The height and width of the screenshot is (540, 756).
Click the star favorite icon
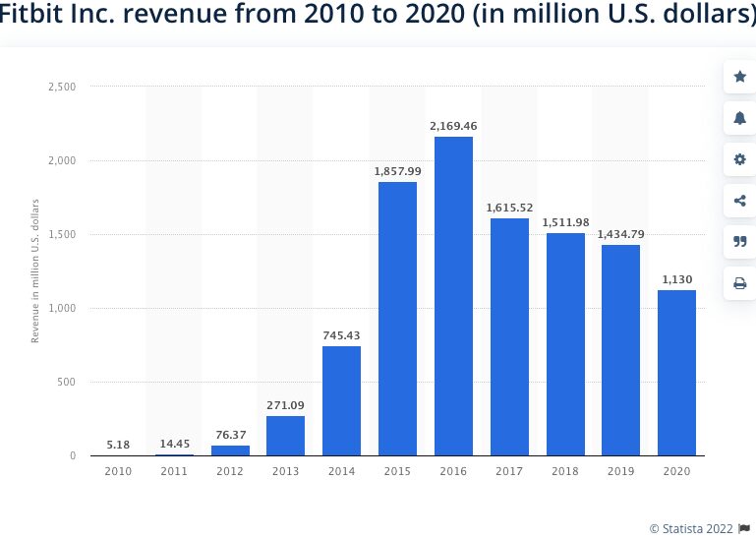(739, 77)
